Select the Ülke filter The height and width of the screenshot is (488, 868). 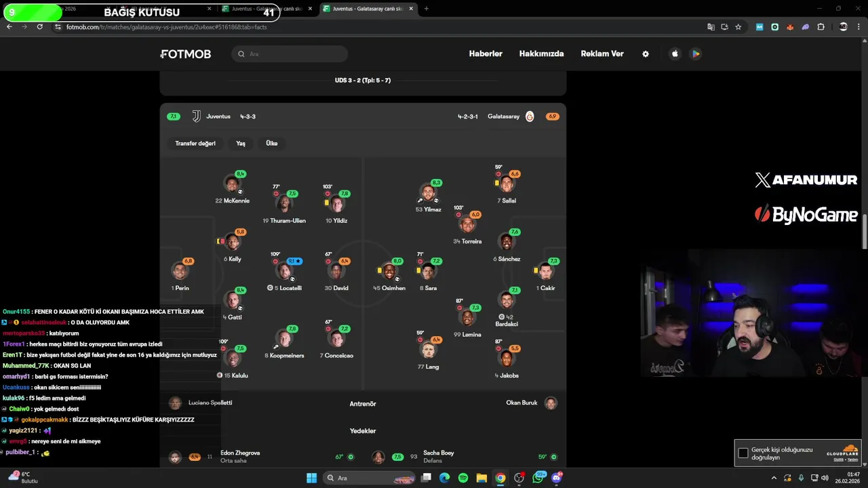coord(272,144)
